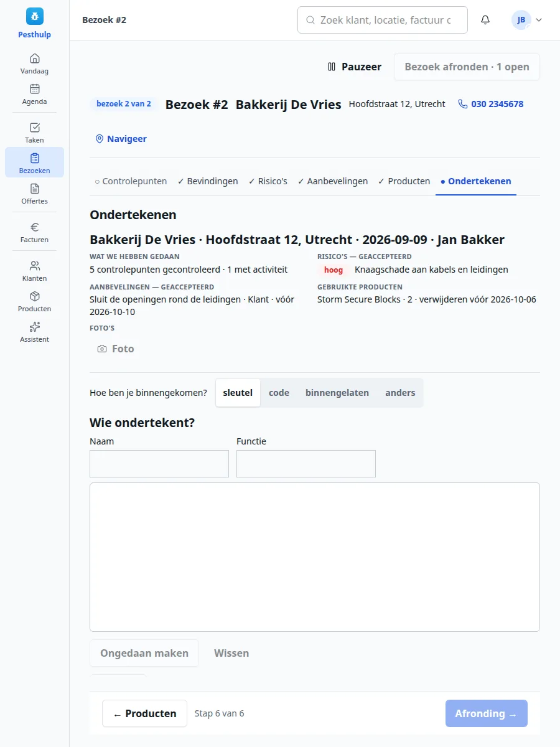Screen dimensions: 560x747
Task: Proceed with Afronding → button
Action: tap(486, 713)
